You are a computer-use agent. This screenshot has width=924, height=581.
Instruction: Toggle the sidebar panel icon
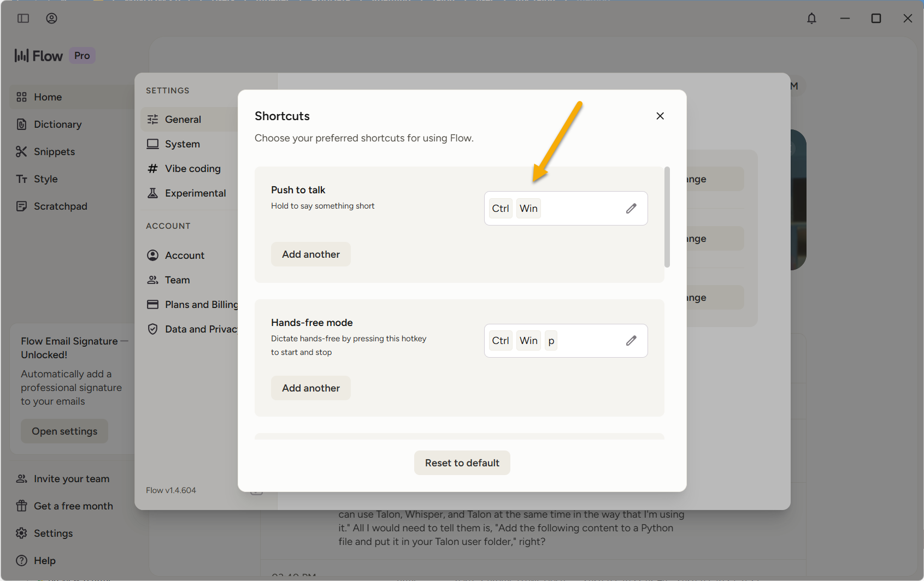click(x=23, y=19)
